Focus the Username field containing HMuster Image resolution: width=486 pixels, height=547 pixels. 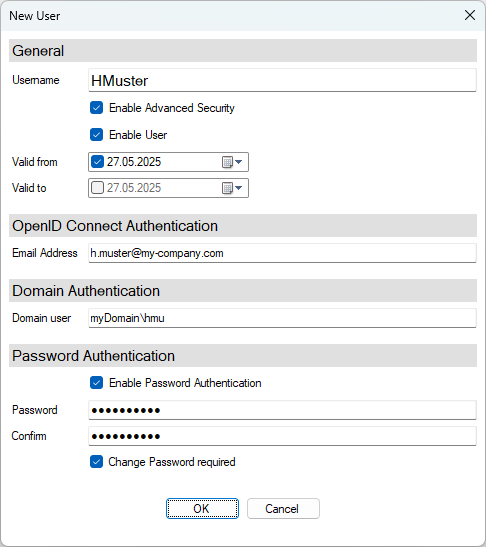pyautogui.click(x=282, y=81)
